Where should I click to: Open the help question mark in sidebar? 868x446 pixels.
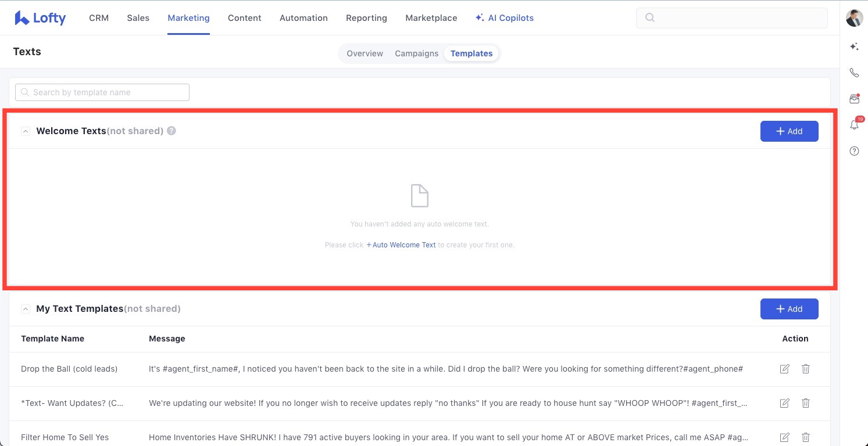(x=854, y=151)
